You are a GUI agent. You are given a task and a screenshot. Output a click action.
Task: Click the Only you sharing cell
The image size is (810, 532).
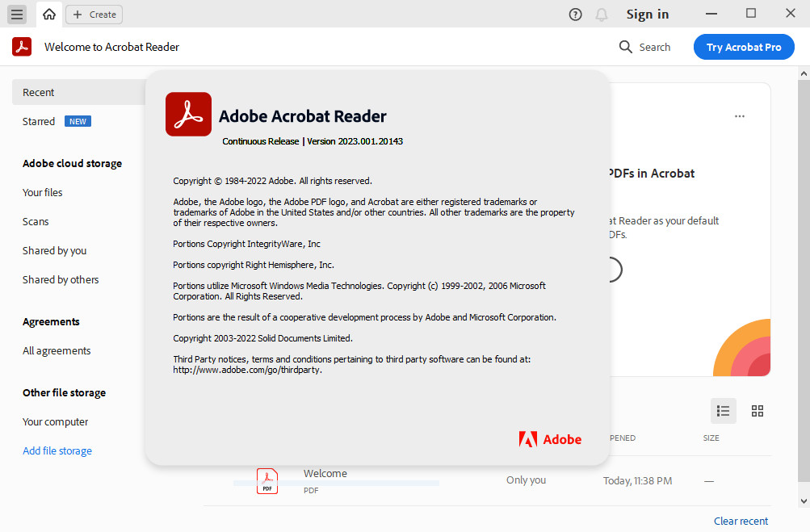[x=526, y=480]
